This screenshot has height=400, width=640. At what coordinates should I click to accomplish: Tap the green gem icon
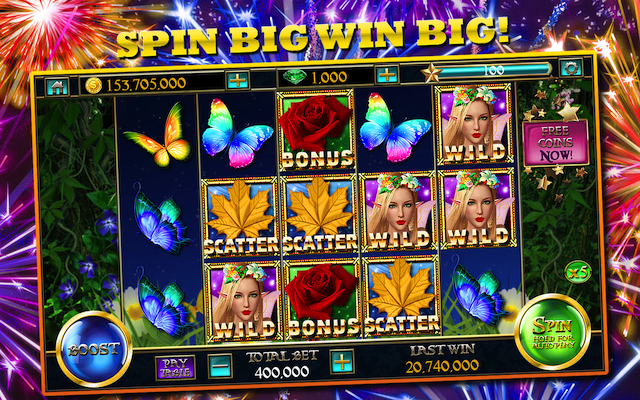click(295, 76)
